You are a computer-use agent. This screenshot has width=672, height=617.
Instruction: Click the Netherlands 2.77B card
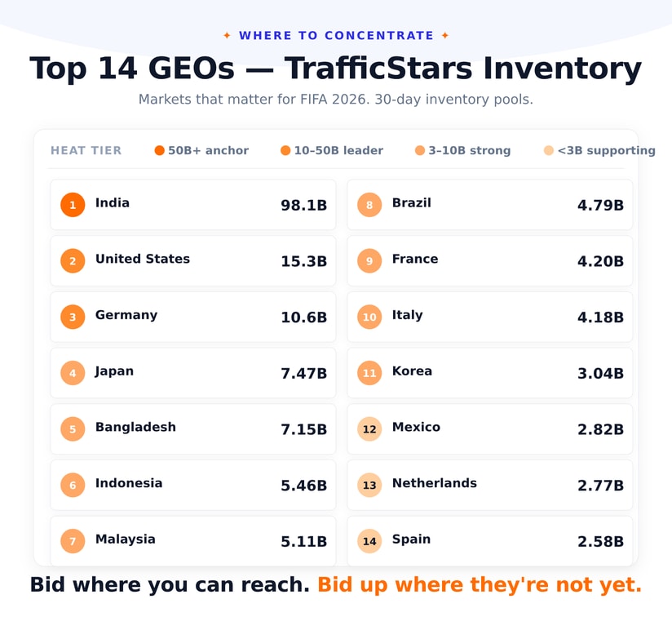click(490, 485)
